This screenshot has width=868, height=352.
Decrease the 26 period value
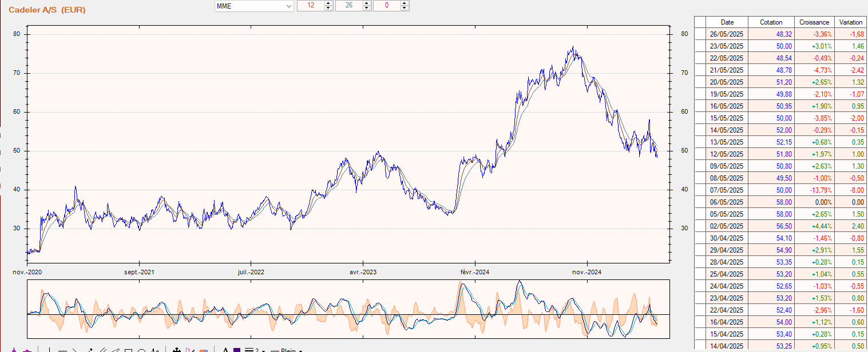pyautogui.click(x=366, y=8)
